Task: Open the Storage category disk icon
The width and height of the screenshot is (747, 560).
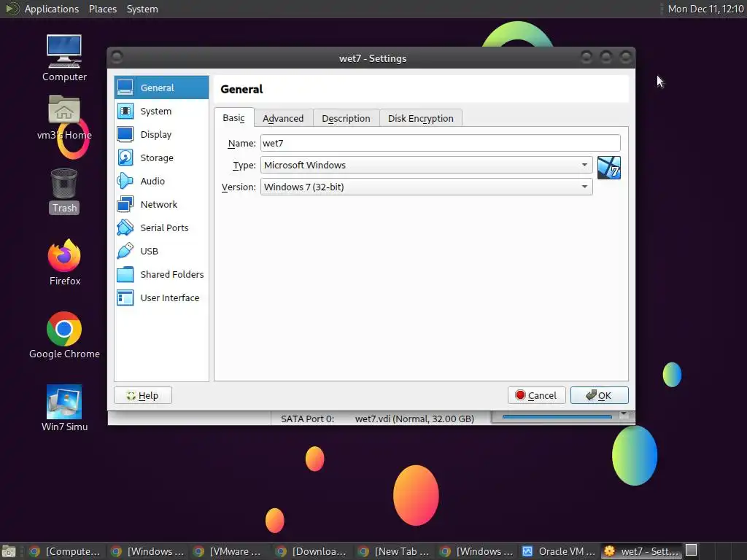Action: pos(125,157)
